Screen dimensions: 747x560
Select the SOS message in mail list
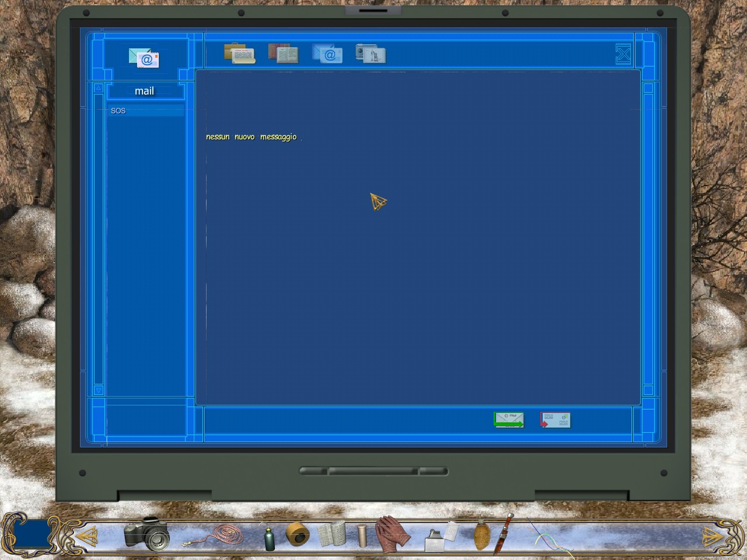click(145, 111)
